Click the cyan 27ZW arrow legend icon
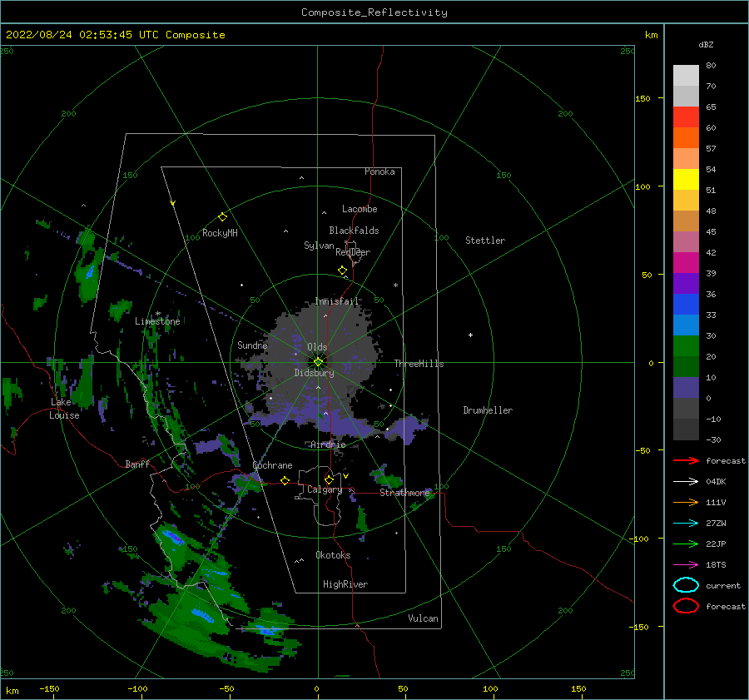 click(x=686, y=524)
